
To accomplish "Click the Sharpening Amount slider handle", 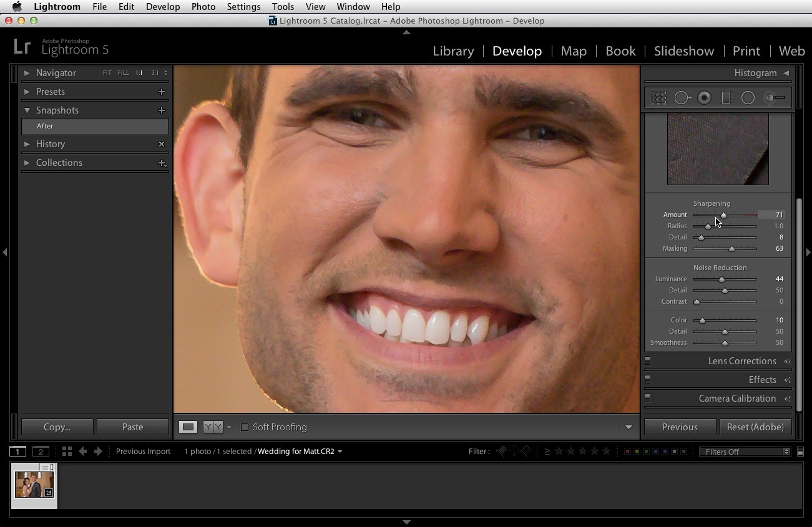I will click(x=723, y=215).
